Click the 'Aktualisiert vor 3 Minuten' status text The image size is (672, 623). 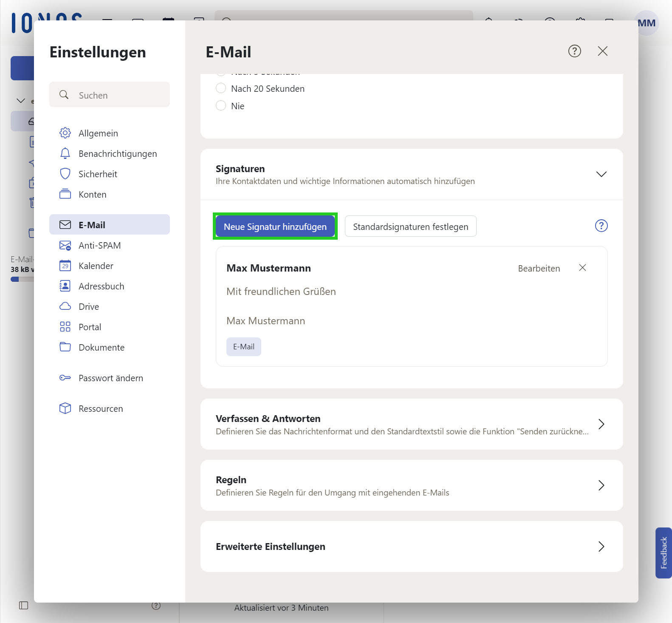(x=281, y=608)
